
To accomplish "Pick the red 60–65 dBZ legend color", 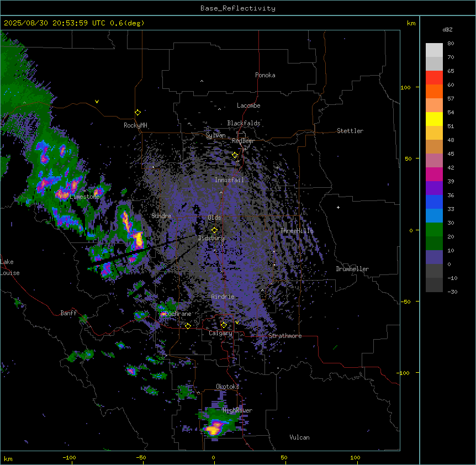I will point(434,78).
